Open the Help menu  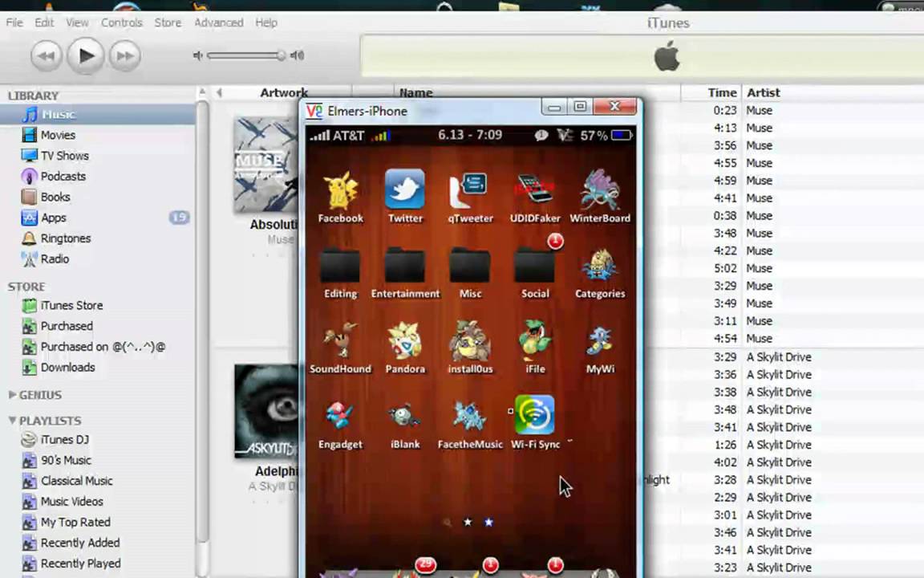[266, 22]
